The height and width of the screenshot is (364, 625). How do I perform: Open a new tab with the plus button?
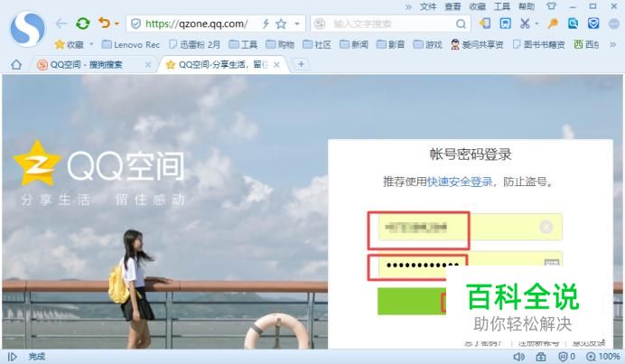(x=301, y=64)
